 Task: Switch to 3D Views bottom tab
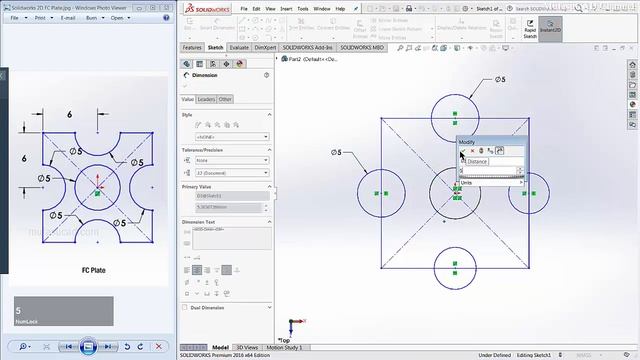pyautogui.click(x=247, y=347)
